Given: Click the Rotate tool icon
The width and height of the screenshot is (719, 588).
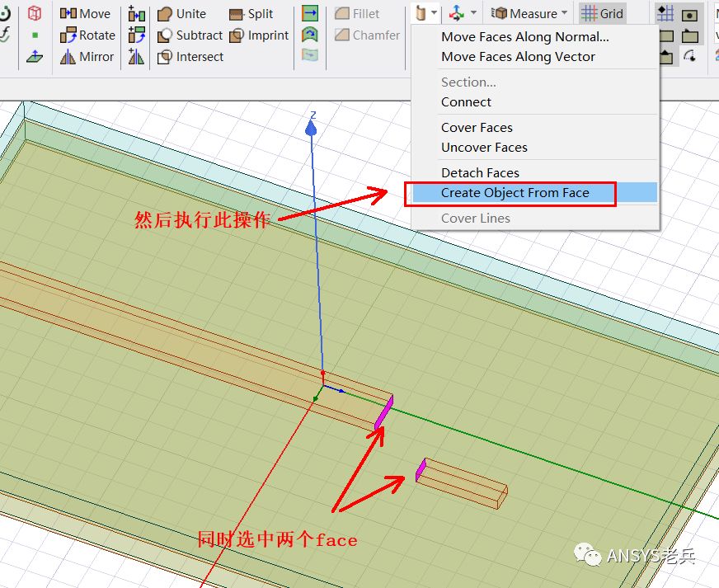Looking at the screenshot, I should [68, 35].
